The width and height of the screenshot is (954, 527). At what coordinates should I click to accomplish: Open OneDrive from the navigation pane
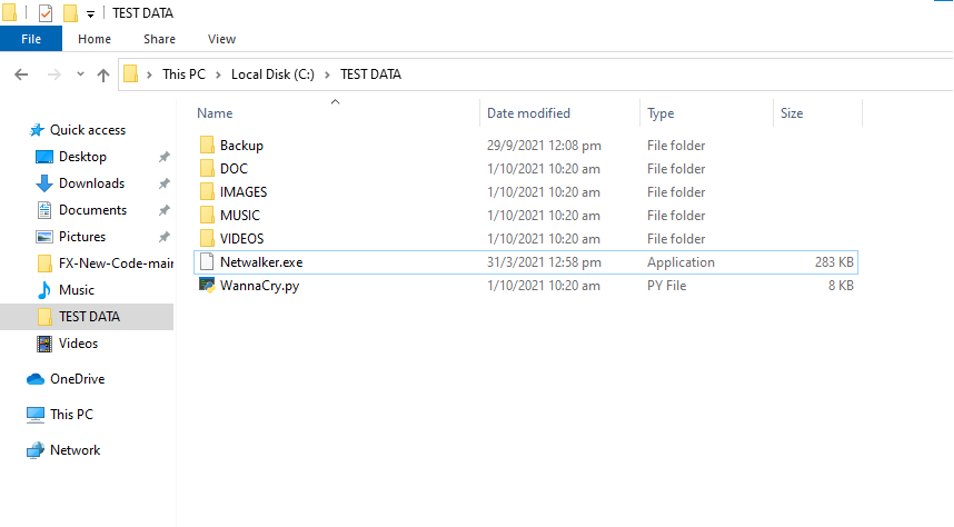click(x=77, y=379)
